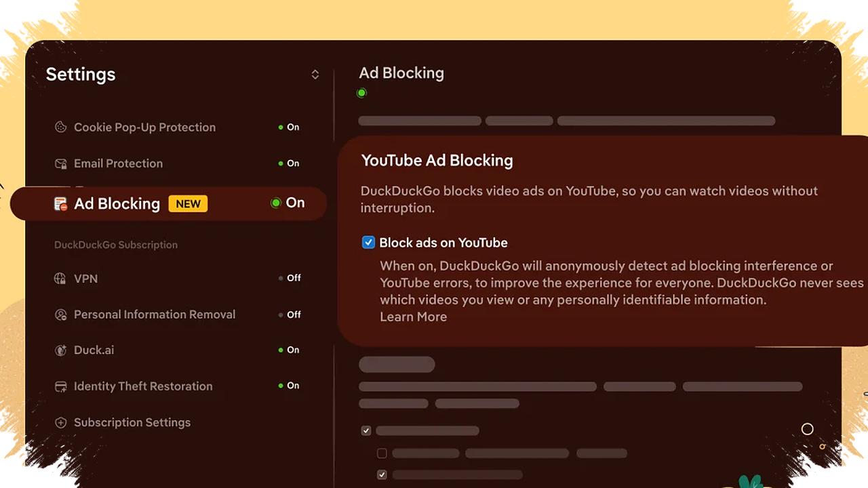Click the On status next to Cookie Pop-Up Protection
This screenshot has height=488, width=868.
point(289,127)
